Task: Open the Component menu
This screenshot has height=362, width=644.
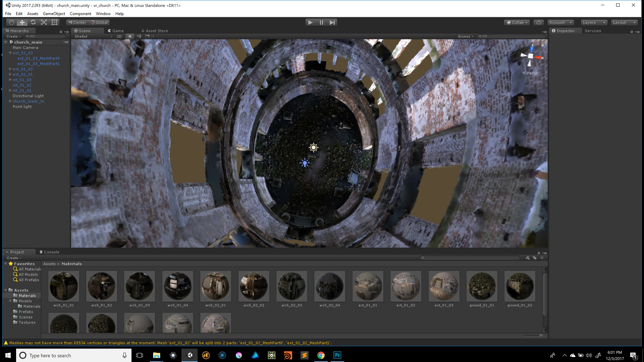Action: click(80, 13)
